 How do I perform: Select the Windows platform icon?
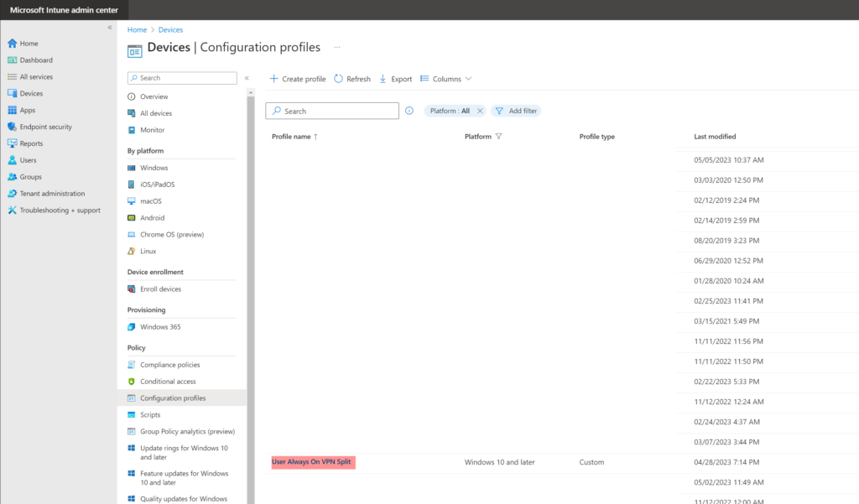point(132,168)
